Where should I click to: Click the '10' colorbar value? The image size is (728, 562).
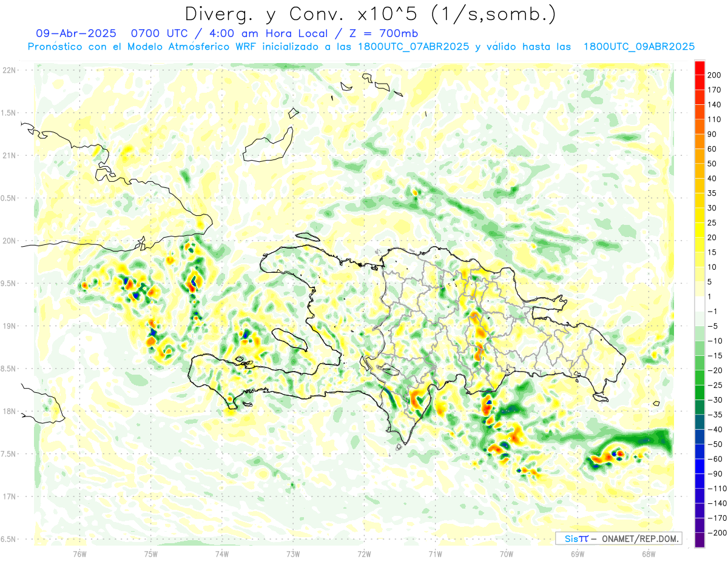(712, 267)
